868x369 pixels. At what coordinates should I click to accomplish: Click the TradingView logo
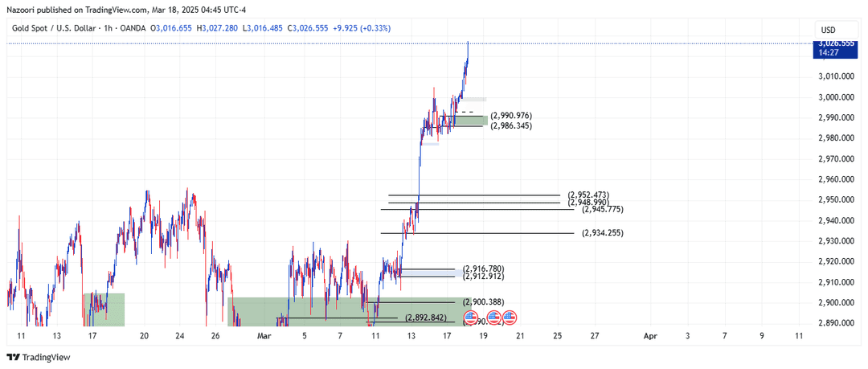(x=39, y=358)
